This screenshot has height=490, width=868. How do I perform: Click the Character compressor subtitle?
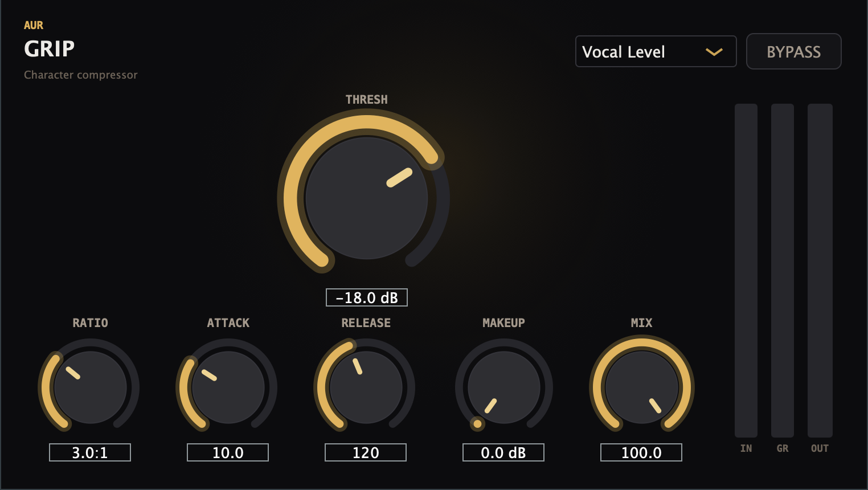[81, 75]
